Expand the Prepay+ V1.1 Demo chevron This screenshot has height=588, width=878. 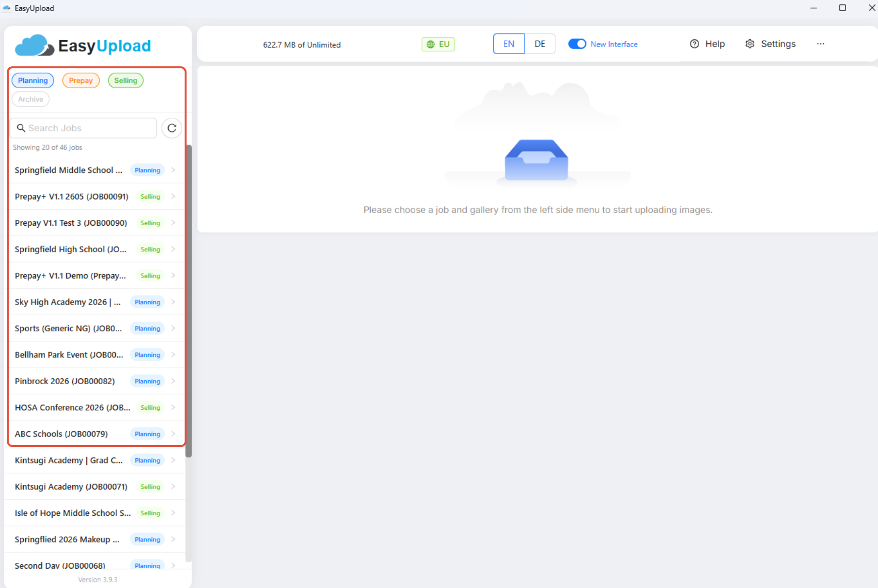173,276
